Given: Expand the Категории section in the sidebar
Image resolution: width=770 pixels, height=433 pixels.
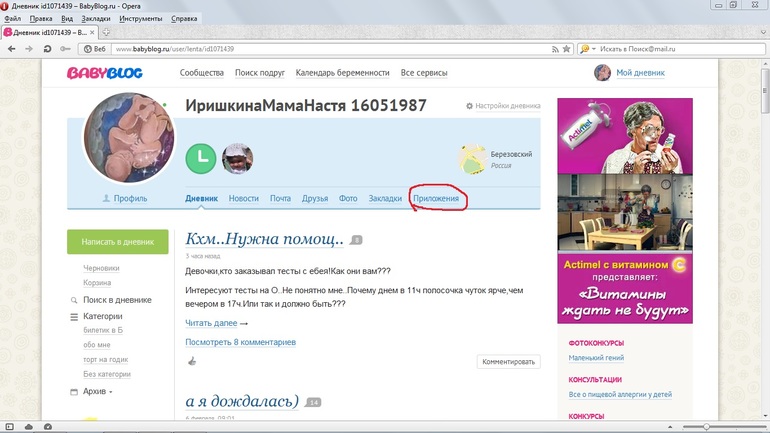Looking at the screenshot, I should pyautogui.click(x=102, y=316).
